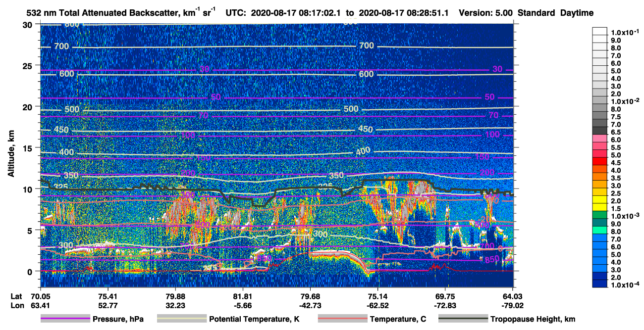Click the latitude value '79.88'
This screenshot has width=644, height=330.
pos(175,296)
